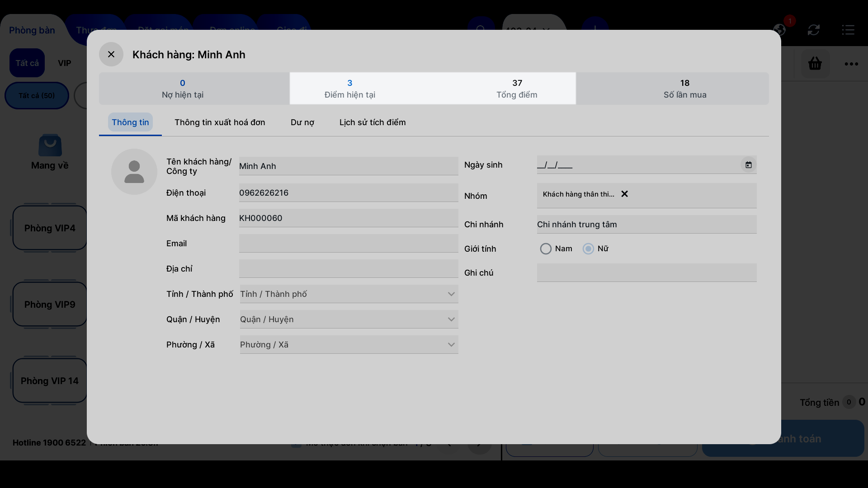Click the Mã khách hàng code field
868x488 pixels.
(349, 218)
